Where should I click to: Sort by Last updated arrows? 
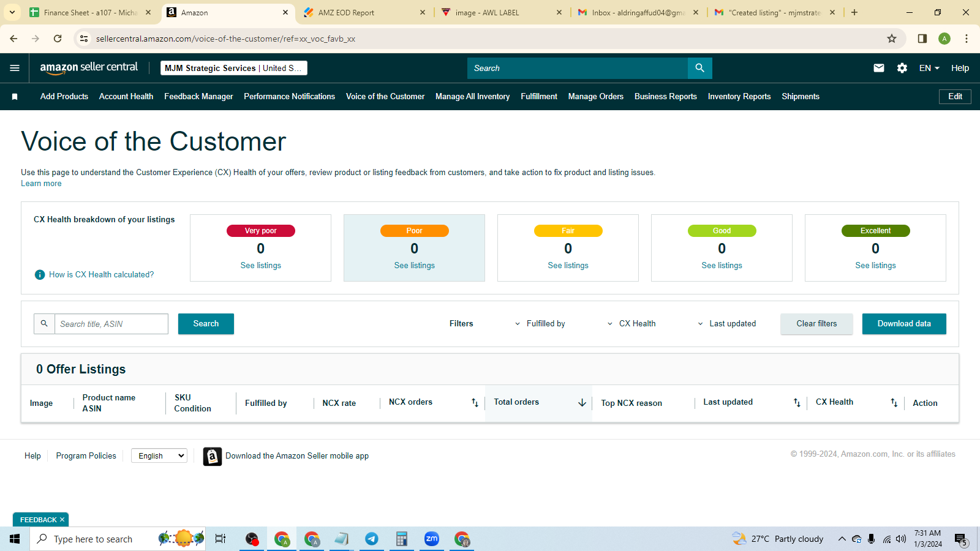tap(797, 402)
